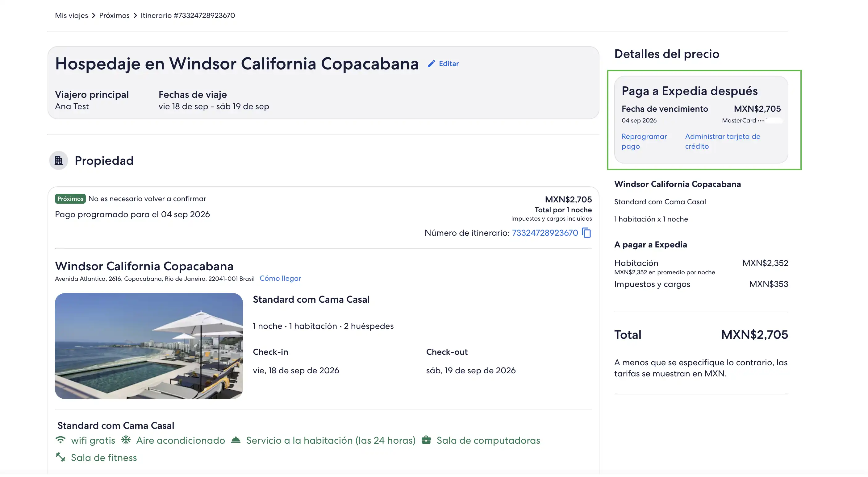Click the Aire acondicionado snowflake icon
Viewport: 868px width, 477px height.
tap(126, 440)
